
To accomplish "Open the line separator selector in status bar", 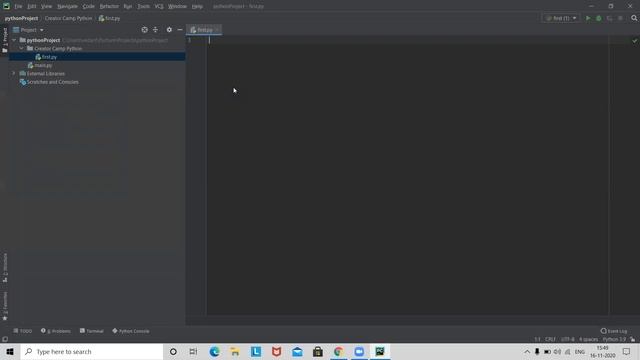I will pyautogui.click(x=550, y=339).
